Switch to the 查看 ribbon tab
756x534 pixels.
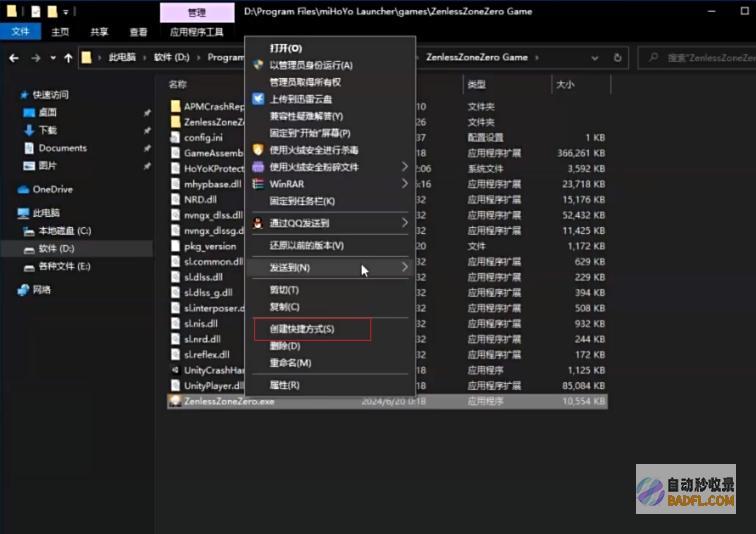(x=138, y=32)
